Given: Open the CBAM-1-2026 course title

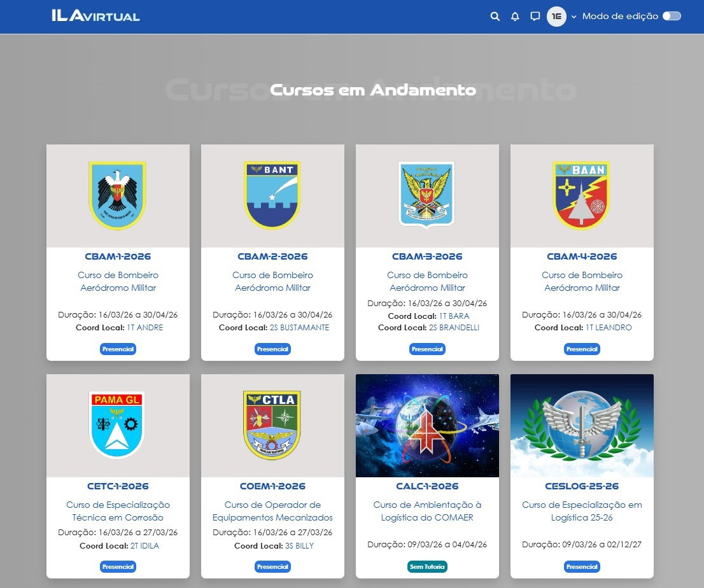Looking at the screenshot, I should [118, 256].
